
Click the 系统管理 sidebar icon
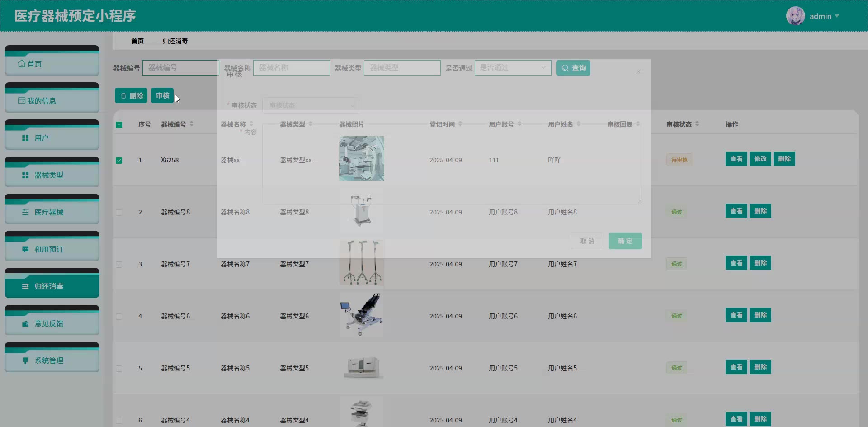[x=25, y=361]
